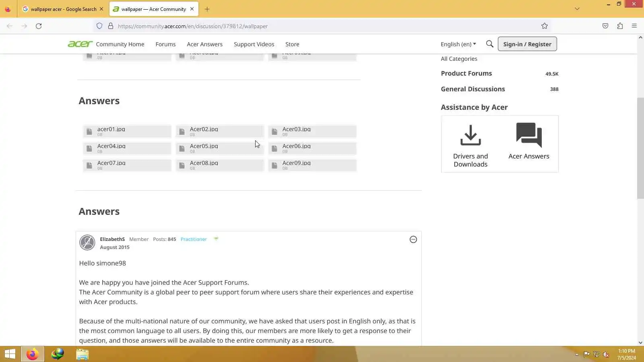Open attachment Acer06.jpg
The width and height of the screenshot is (644, 362).
coord(312,148)
